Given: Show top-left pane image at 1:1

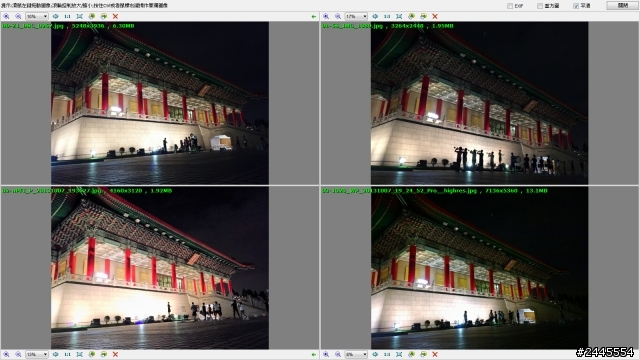Looking at the screenshot, I should [x=67, y=16].
